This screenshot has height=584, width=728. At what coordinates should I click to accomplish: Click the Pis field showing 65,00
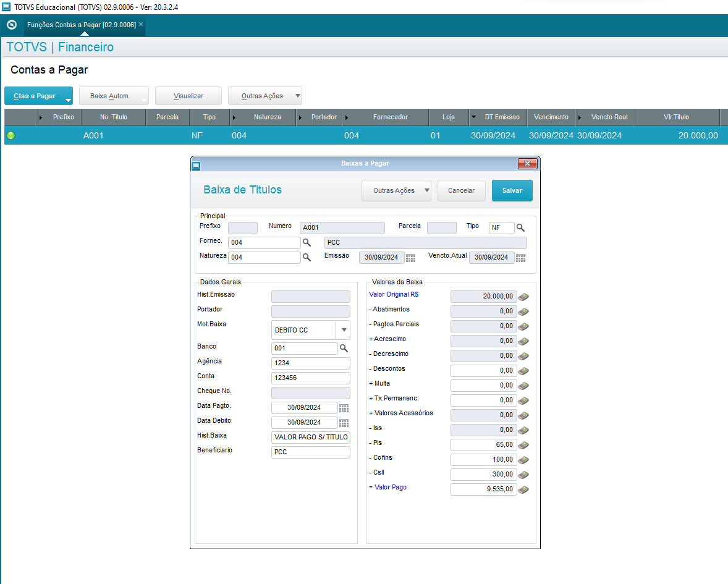click(483, 445)
